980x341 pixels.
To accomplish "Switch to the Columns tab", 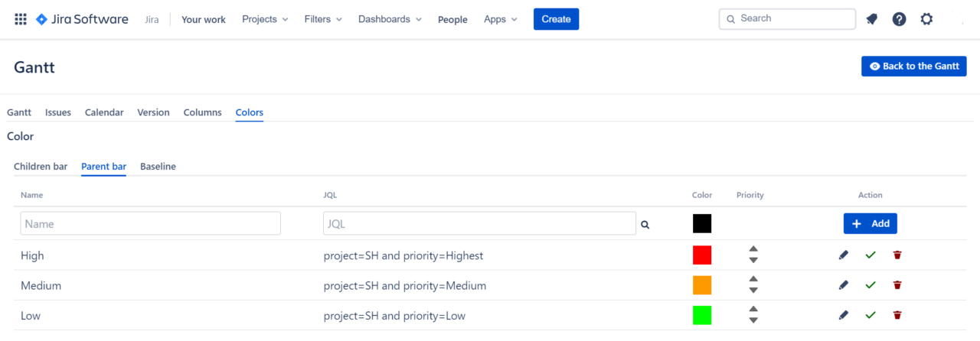I will click(202, 112).
